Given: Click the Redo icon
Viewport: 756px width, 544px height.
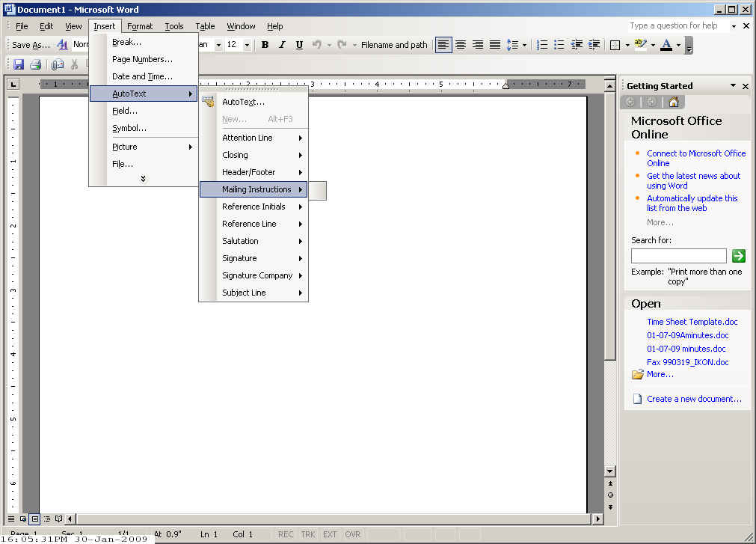Looking at the screenshot, I should coord(342,45).
